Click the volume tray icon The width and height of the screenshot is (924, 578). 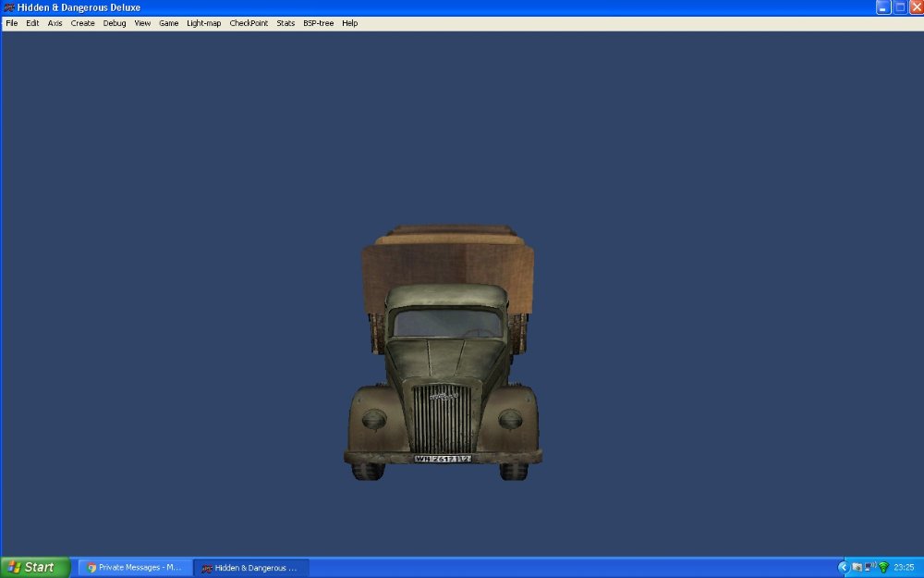pos(870,567)
